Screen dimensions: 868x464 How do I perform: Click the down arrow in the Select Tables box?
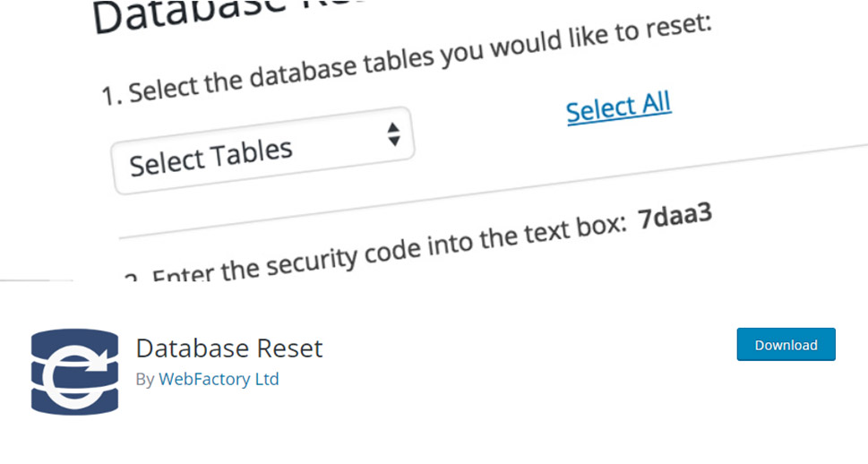click(394, 142)
